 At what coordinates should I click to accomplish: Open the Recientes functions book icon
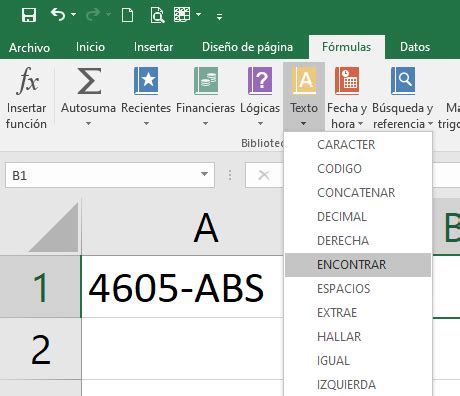pyautogui.click(x=146, y=81)
